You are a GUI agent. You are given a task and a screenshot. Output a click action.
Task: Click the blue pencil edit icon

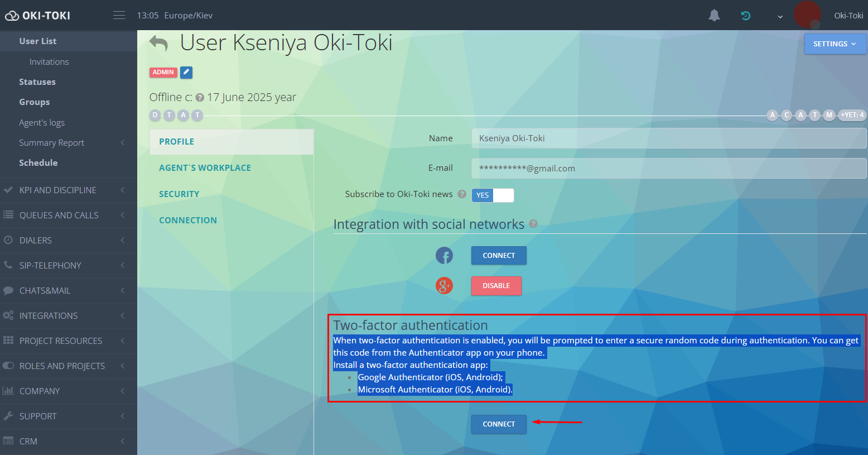186,72
